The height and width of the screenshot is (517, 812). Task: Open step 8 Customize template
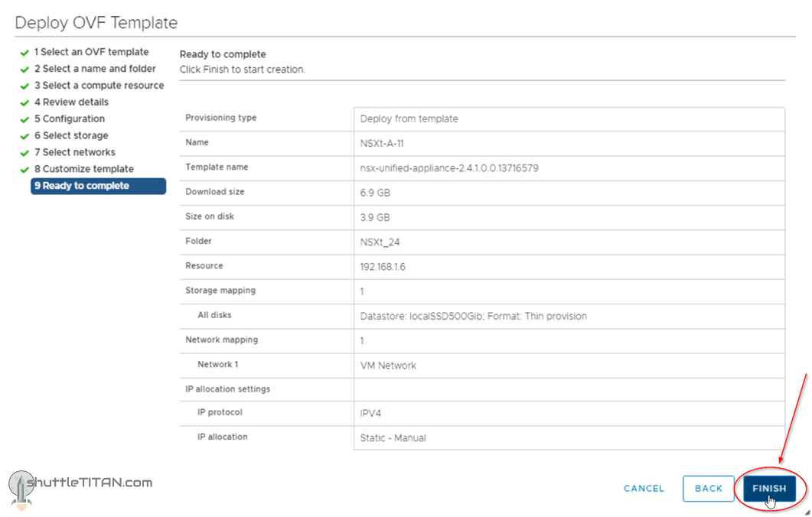coord(83,170)
